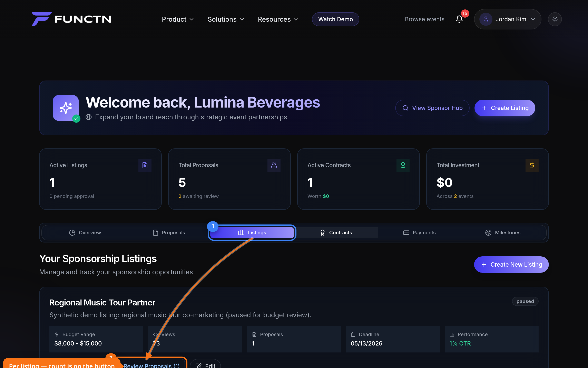588x368 pixels.
Task: Click the paused status badge
Action: click(525, 301)
